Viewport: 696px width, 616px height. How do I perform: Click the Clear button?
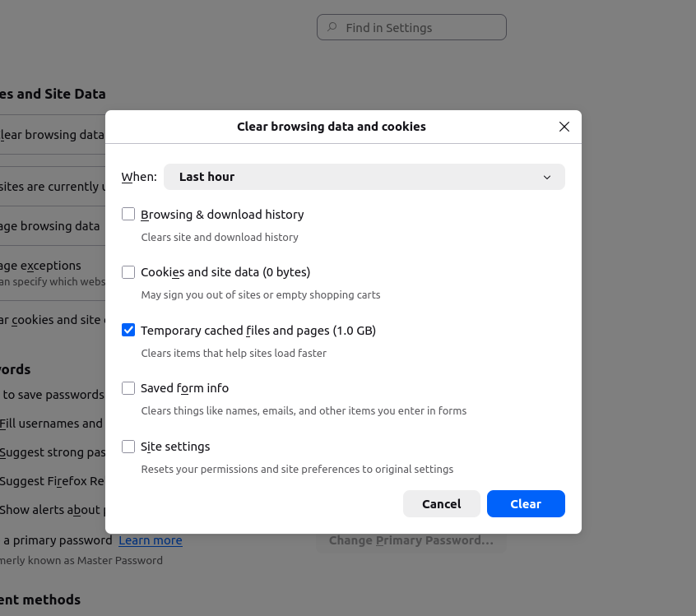tap(526, 503)
